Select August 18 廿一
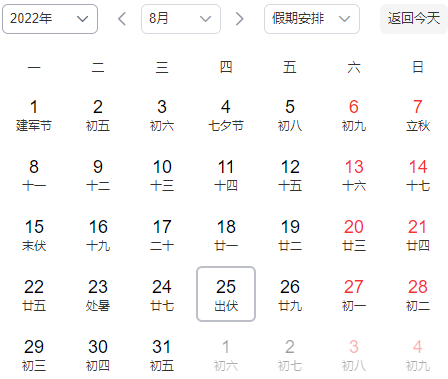The image size is (448, 379). point(226,236)
